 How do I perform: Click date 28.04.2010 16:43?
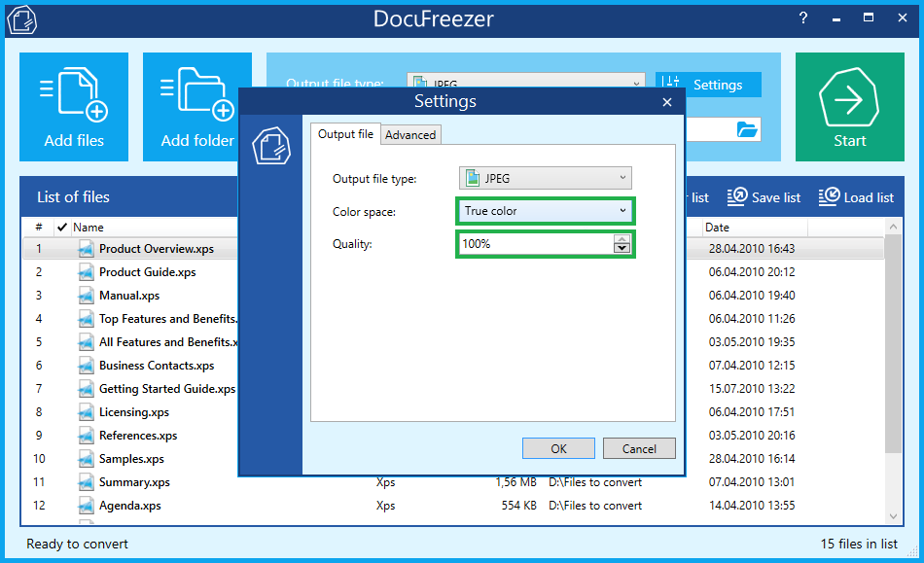[751, 249]
